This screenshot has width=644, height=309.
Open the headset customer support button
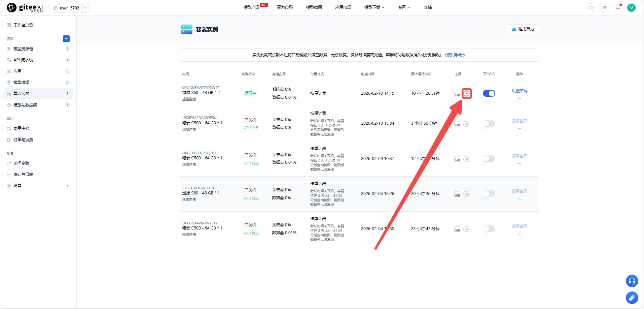tap(632, 281)
